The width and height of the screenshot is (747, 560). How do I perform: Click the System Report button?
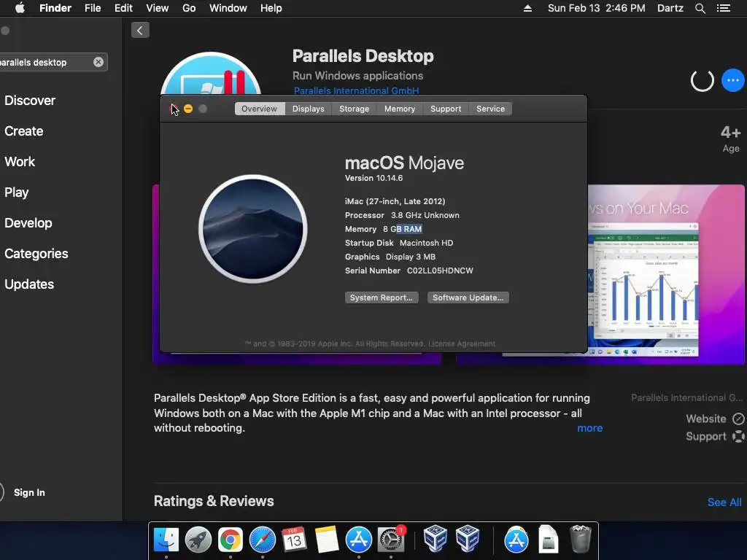(x=382, y=297)
